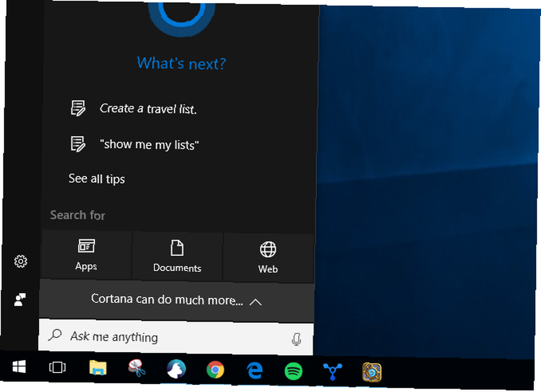Viewport: 541px width, 392px height.
Task: Launch Microsoft Edge from the taskbar
Action: click(x=255, y=371)
